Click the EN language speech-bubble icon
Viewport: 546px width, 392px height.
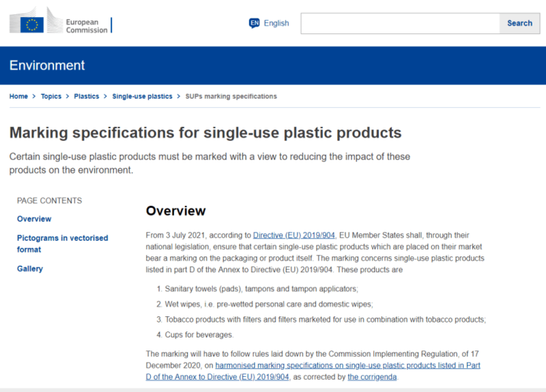pyautogui.click(x=254, y=23)
